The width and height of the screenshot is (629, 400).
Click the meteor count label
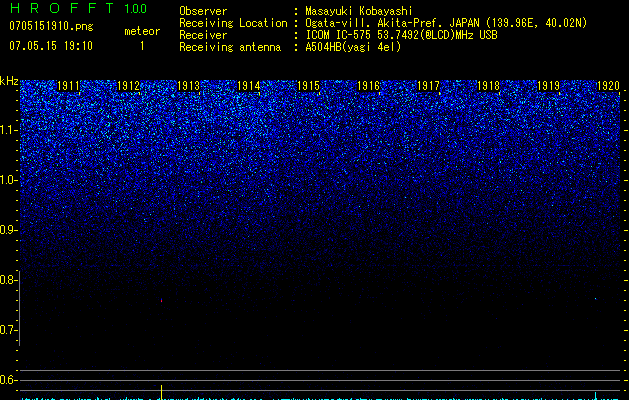click(142, 31)
